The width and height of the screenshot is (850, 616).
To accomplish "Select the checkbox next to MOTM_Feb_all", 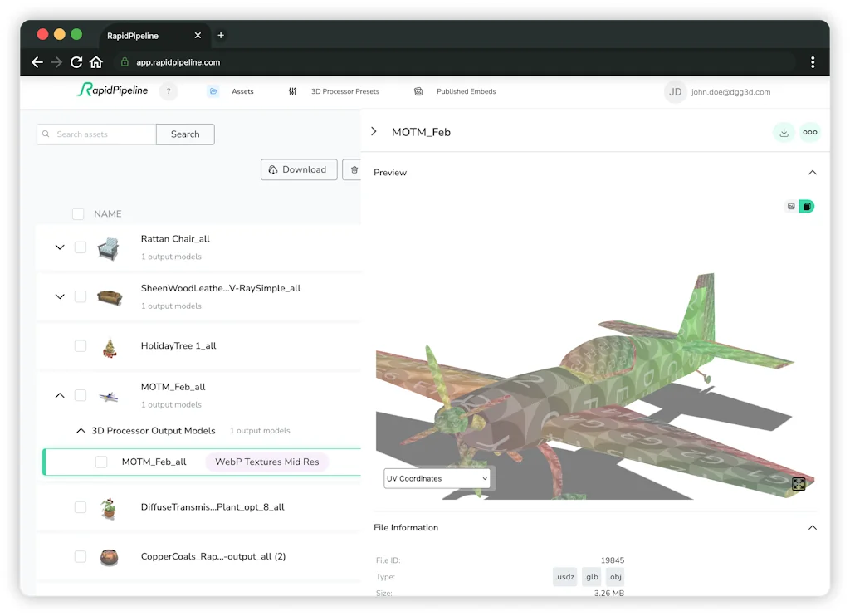I will click(x=101, y=462).
